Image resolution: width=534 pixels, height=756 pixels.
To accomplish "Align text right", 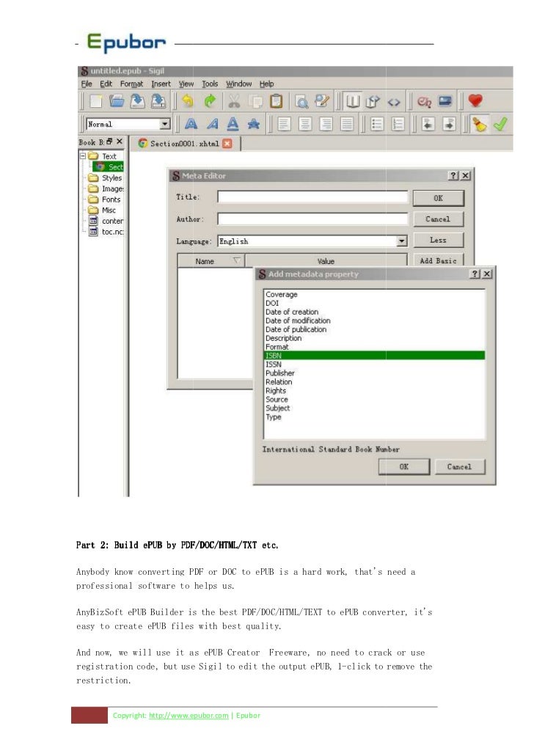I will (326, 125).
